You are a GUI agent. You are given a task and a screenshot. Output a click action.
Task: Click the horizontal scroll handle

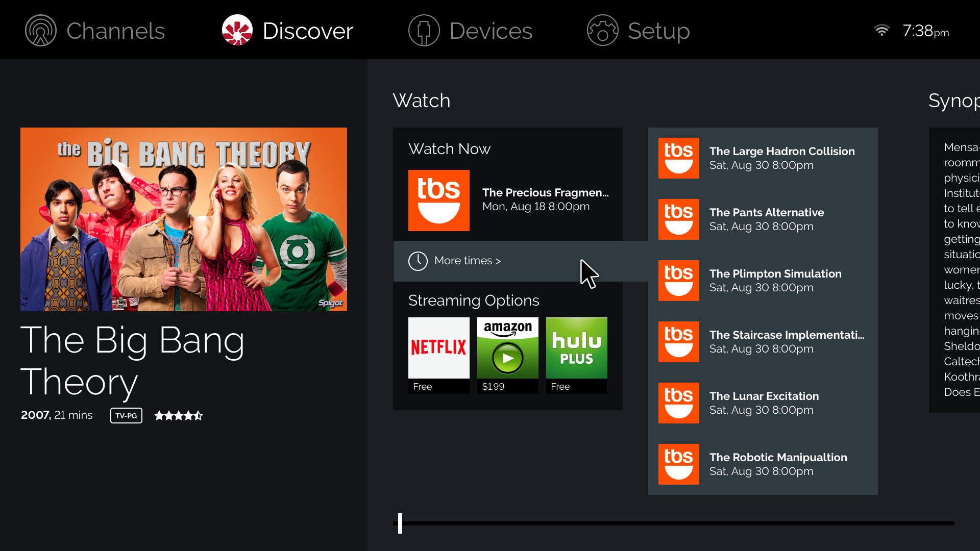click(x=400, y=523)
